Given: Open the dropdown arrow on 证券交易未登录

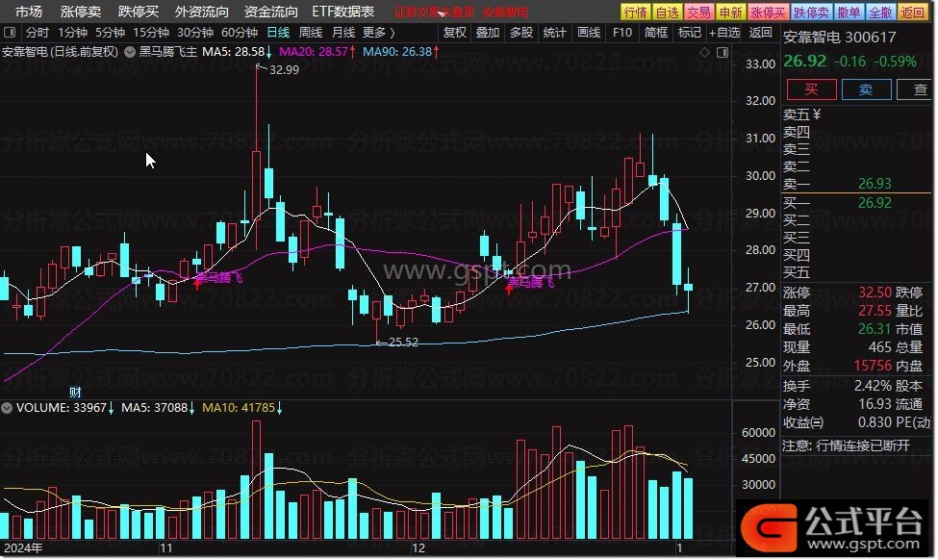Looking at the screenshot, I should point(442,13).
